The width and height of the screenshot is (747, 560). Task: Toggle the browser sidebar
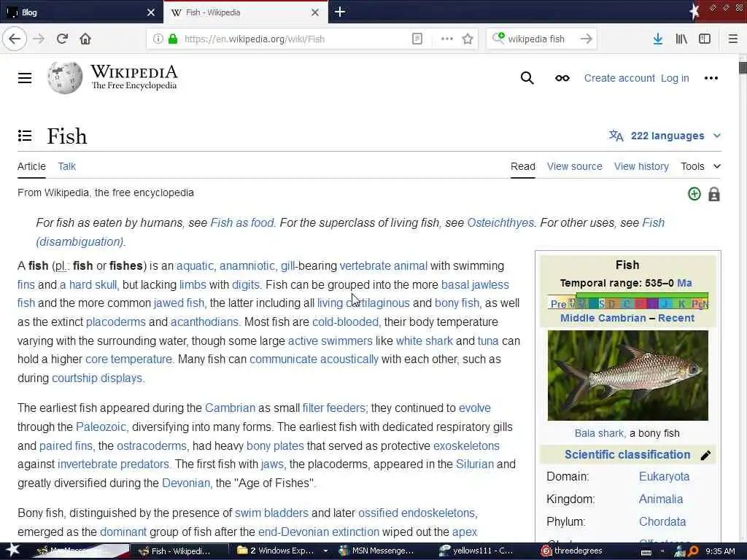[705, 39]
